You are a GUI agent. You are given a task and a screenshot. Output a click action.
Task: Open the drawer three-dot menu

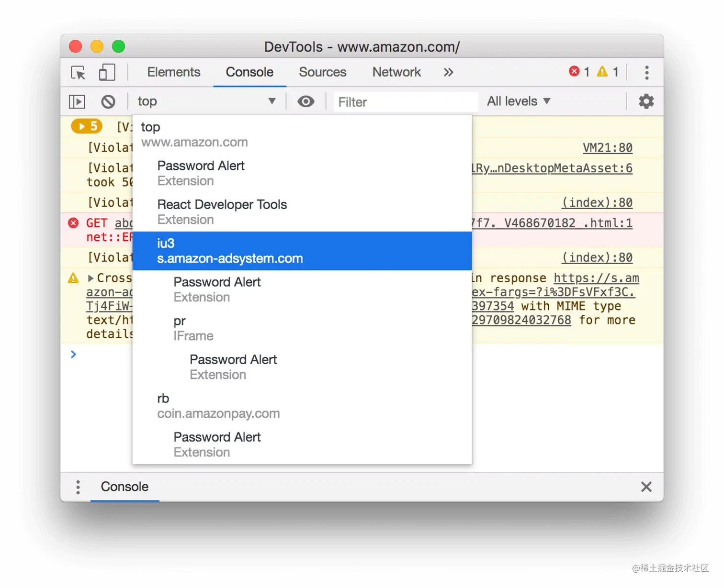tap(78, 487)
